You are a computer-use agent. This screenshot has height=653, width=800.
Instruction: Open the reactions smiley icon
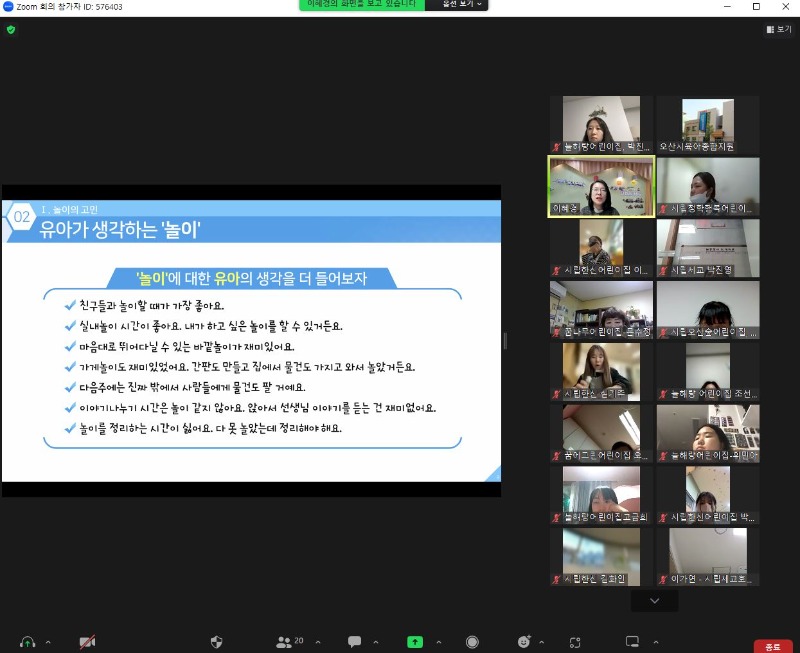(x=524, y=641)
